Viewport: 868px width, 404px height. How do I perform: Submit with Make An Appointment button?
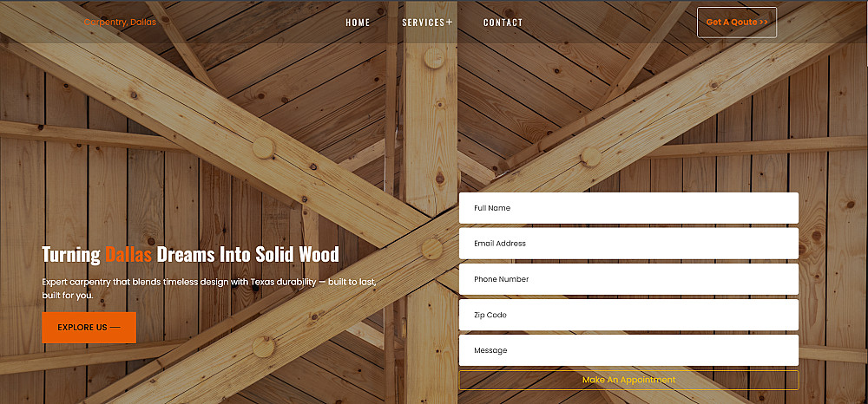[x=628, y=381]
